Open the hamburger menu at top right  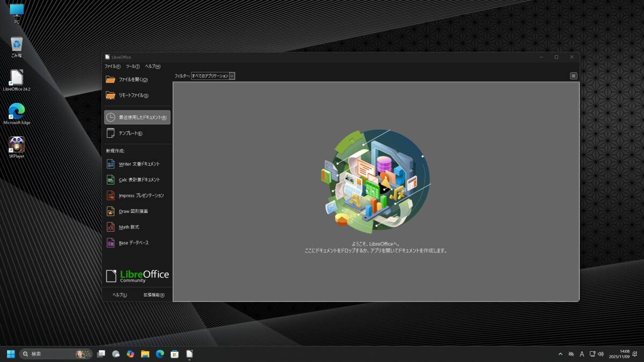574,76
